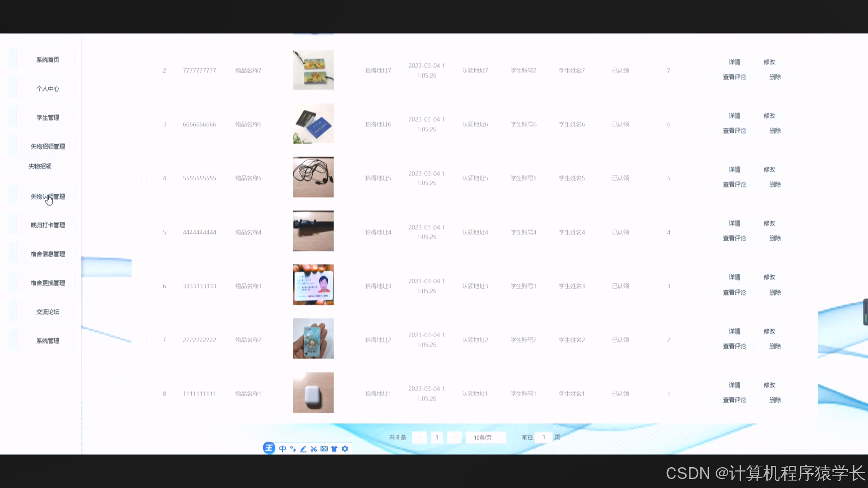Expand the 宿舍信息管理 sidebar menu
Screen dimensions: 868x488
pos(47,254)
